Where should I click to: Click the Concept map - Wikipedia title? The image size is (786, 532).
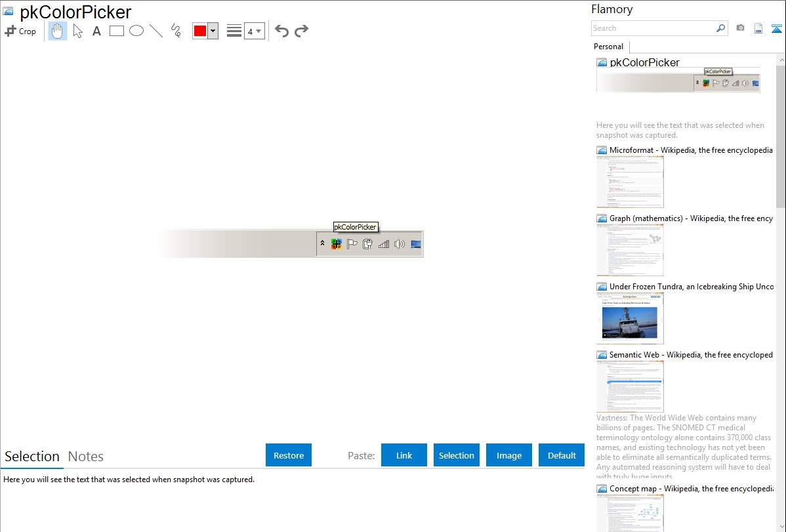(691, 488)
